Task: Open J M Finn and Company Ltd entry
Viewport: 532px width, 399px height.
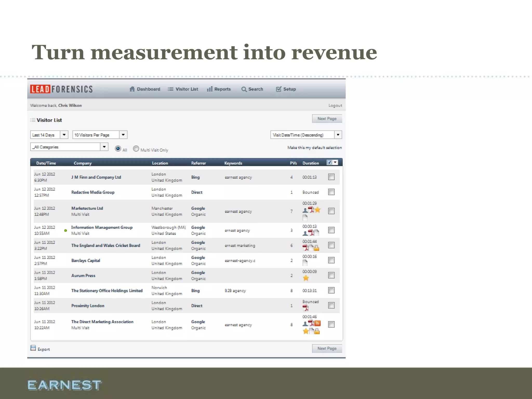Action: coord(96,177)
